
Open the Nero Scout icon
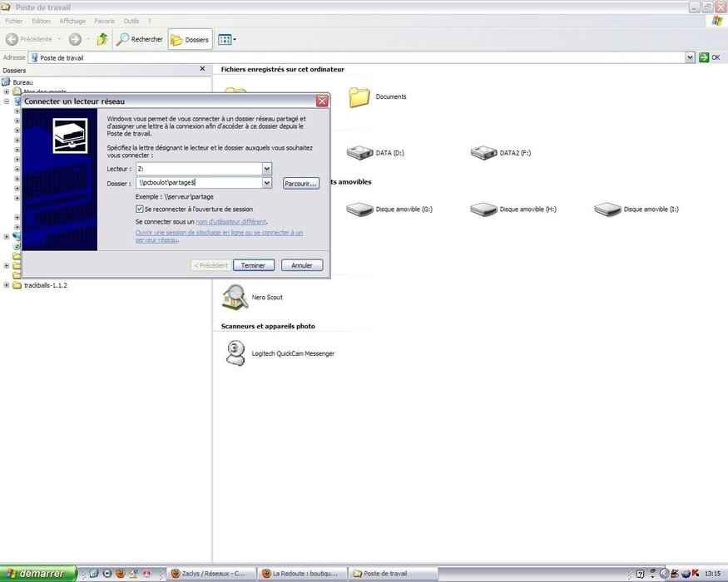click(x=236, y=297)
